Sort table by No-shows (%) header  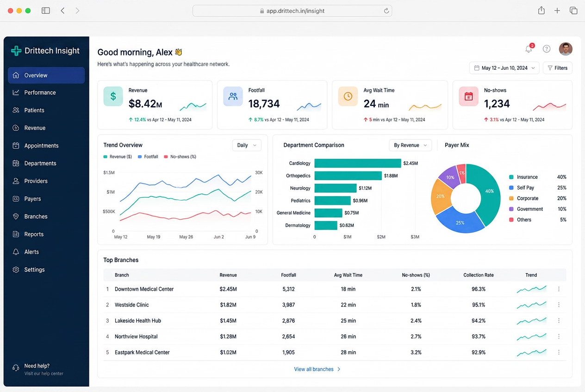pos(416,275)
